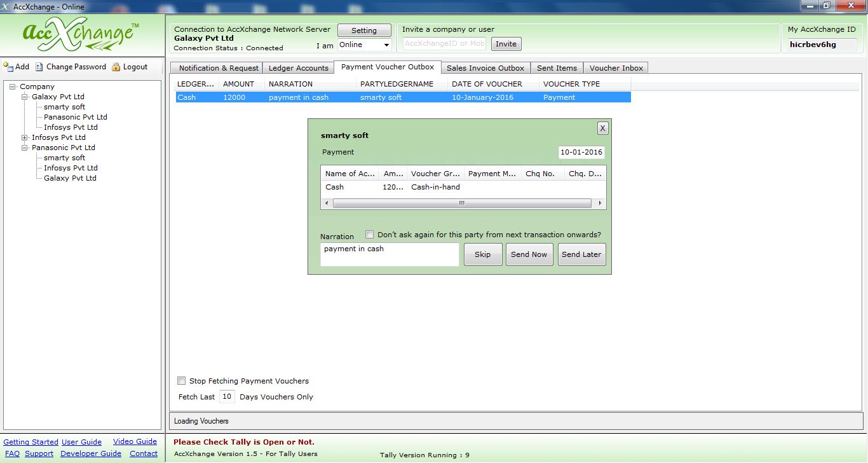
Task: Select Infosys Pvt Ltd under Galaxy Pvt Ltd
Action: (x=71, y=127)
